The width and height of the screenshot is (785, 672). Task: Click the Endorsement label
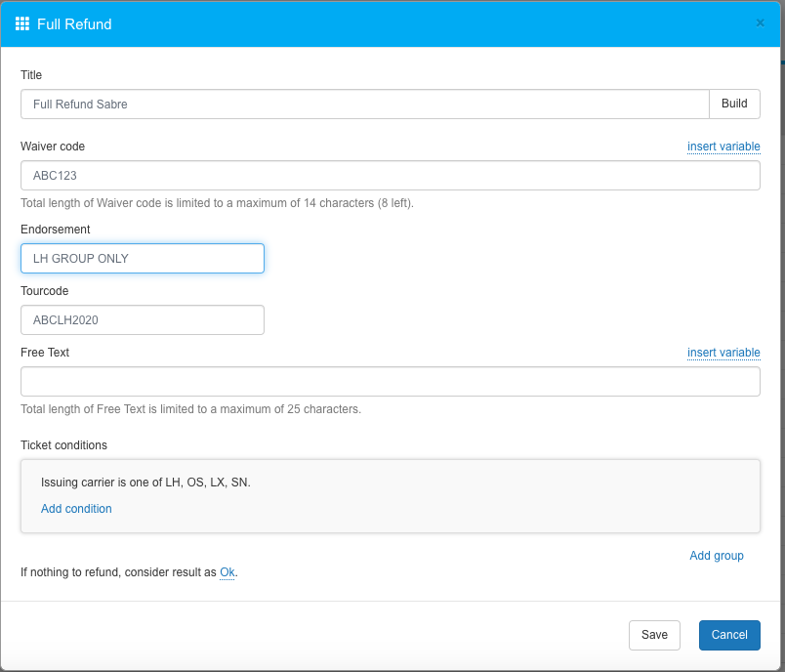tap(55, 230)
